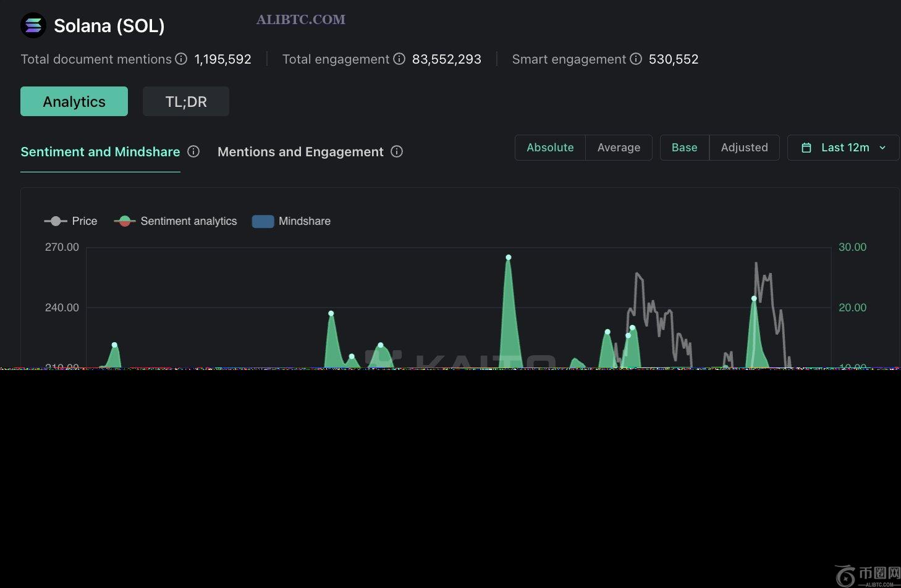The image size is (901, 588).
Task: Open the TL;DR view
Action: tap(186, 101)
